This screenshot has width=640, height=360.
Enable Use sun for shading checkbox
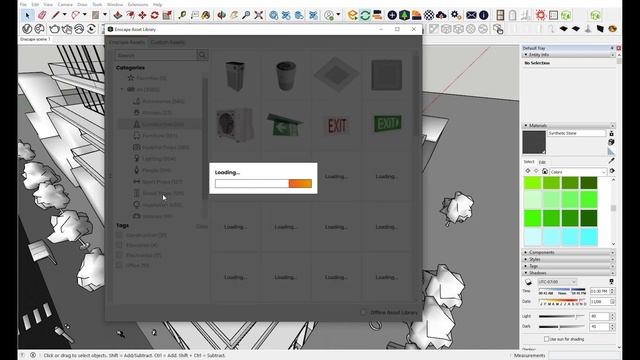tap(546, 339)
